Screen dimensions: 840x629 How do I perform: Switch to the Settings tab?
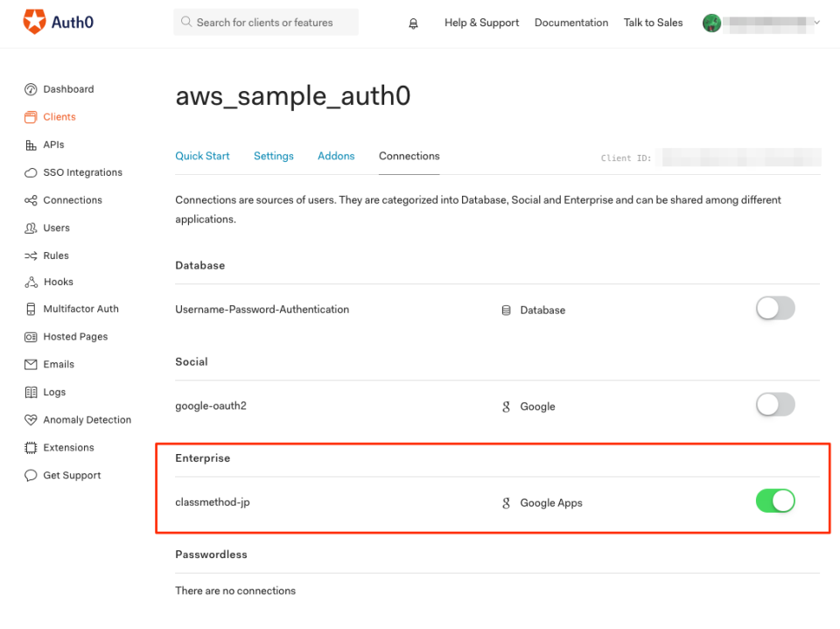[273, 156]
